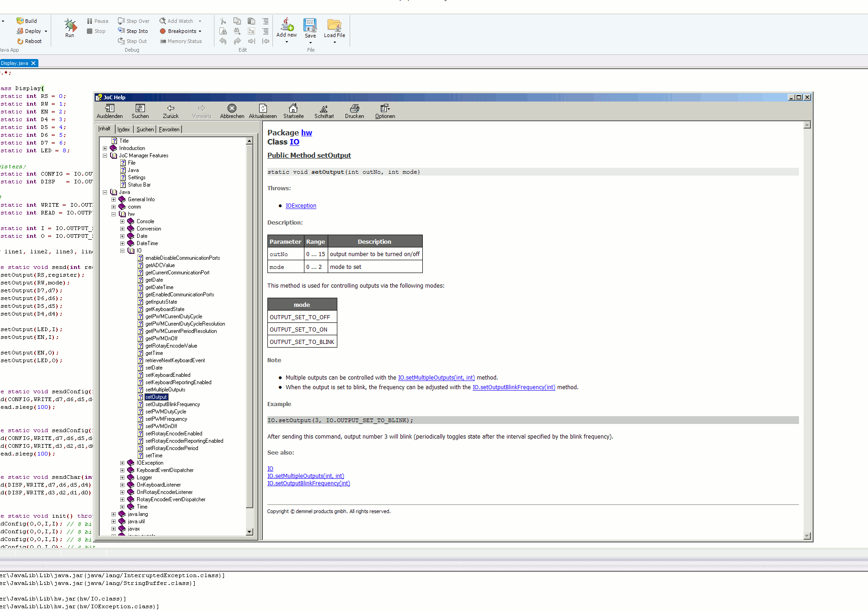
Task: Click the Load File folder icon
Action: pyautogui.click(x=335, y=25)
